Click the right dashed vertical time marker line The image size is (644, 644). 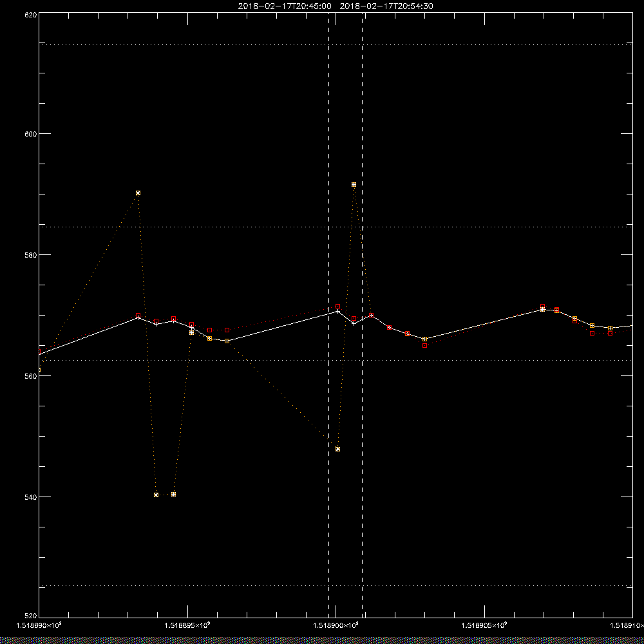click(362, 315)
